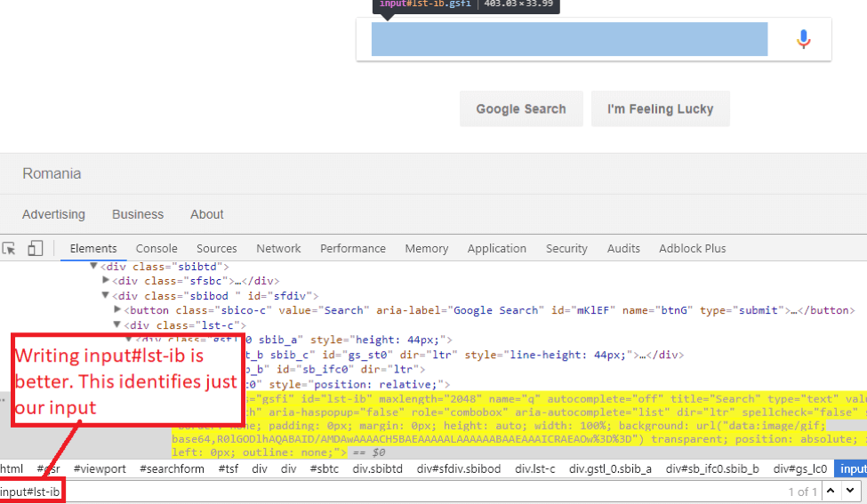Click the selected input breadcrumb

[852, 469]
